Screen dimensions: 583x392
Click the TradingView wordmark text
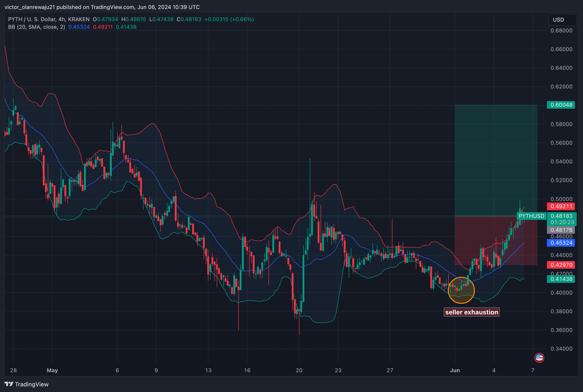32,384
